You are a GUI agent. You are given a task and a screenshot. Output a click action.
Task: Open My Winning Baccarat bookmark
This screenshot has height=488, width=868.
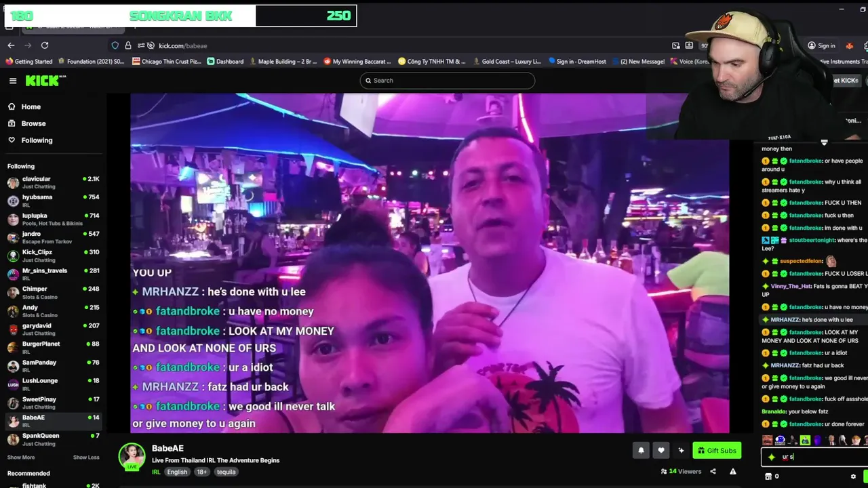point(357,62)
